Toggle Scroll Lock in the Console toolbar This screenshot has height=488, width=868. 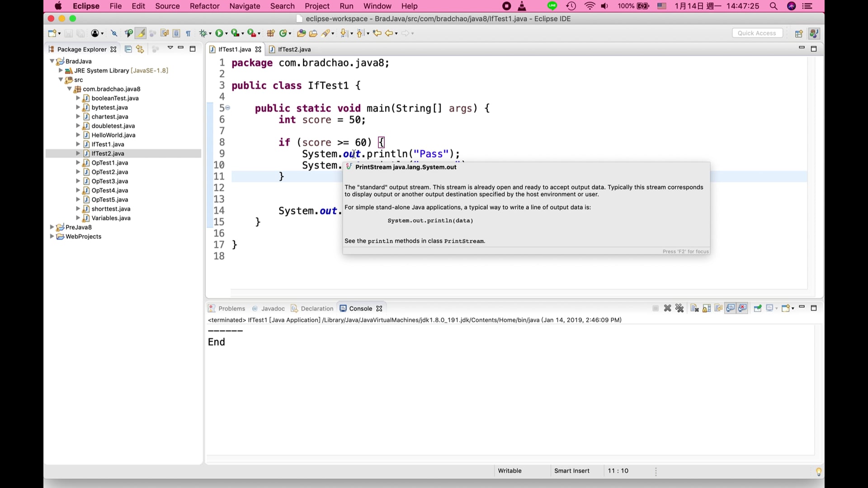[x=707, y=308]
